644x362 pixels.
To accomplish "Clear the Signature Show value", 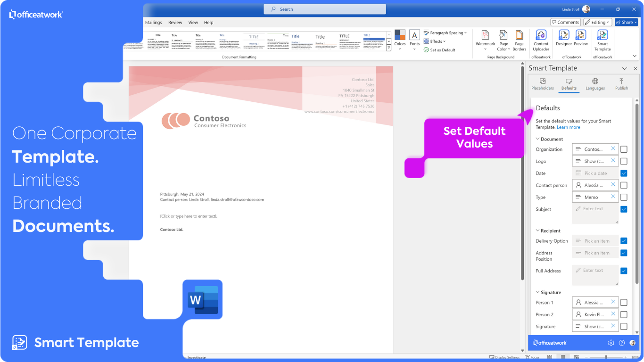I will [613, 326].
